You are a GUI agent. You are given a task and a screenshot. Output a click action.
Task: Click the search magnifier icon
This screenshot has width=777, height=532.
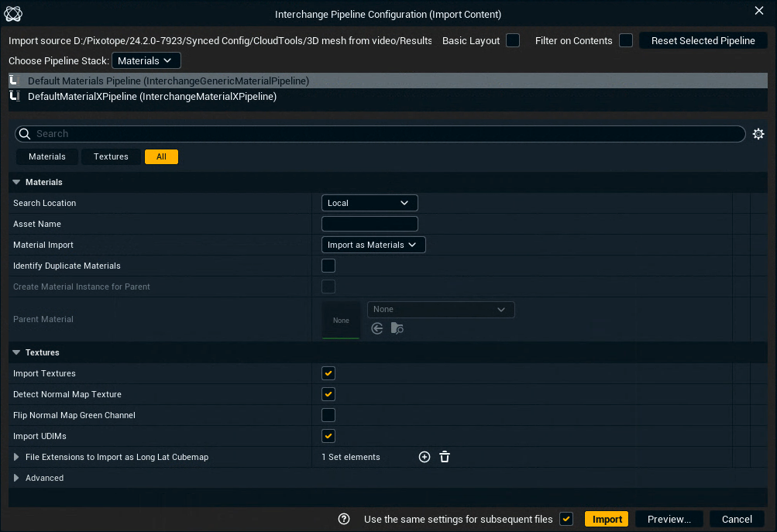(25, 134)
